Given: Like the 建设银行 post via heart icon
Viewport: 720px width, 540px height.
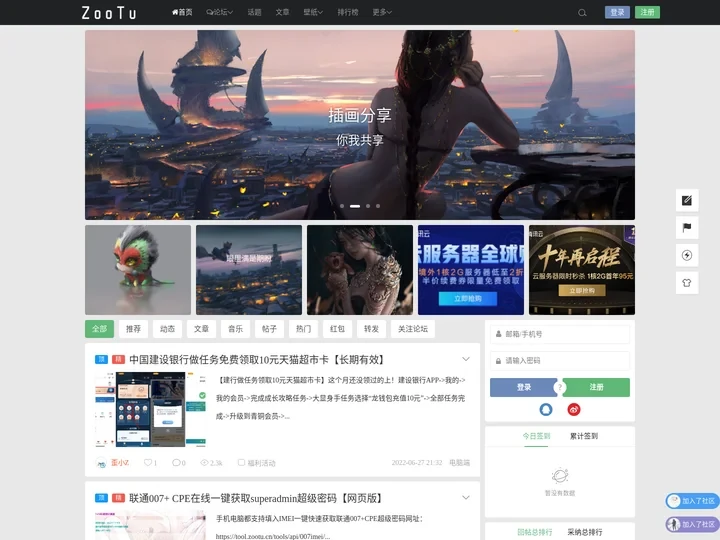Looking at the screenshot, I should click(147, 462).
